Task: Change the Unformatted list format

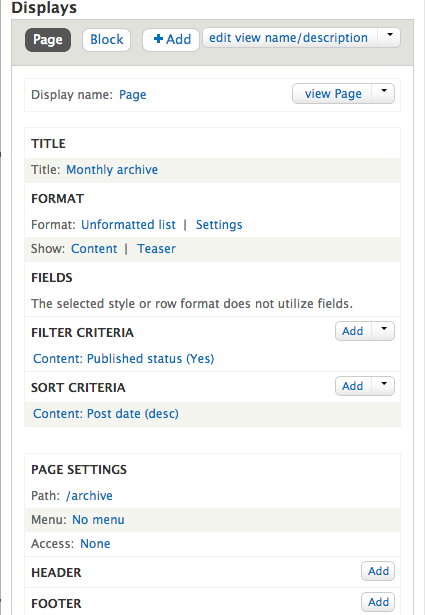Action: [128, 224]
